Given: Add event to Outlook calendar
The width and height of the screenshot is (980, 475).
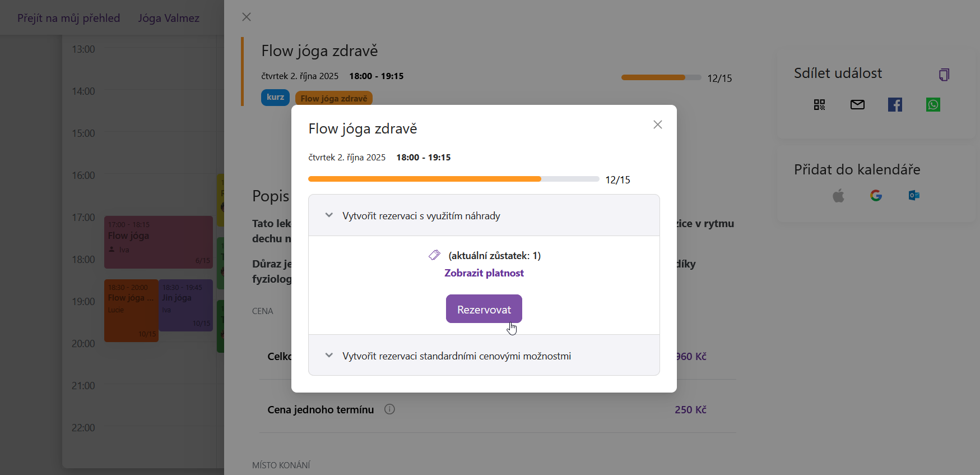Looking at the screenshot, I should 914,196.
